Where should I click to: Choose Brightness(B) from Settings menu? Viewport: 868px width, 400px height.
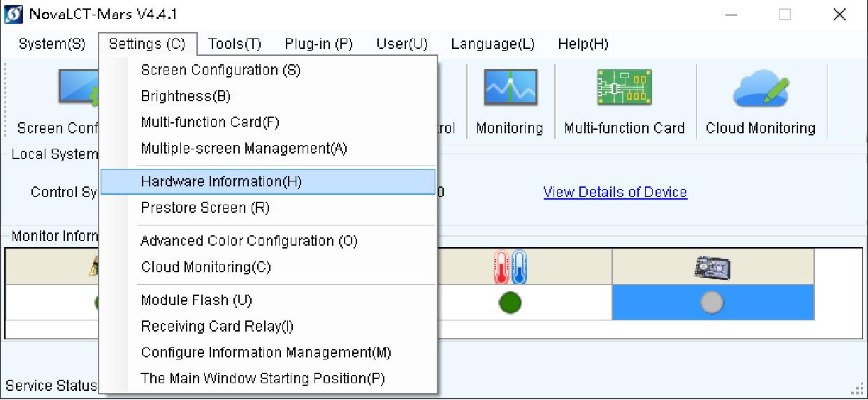click(x=268, y=96)
